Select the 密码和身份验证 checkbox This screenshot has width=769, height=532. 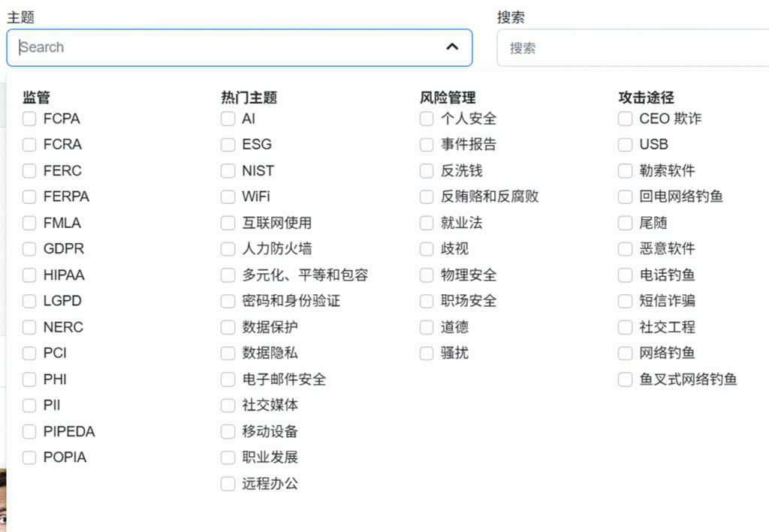228,301
